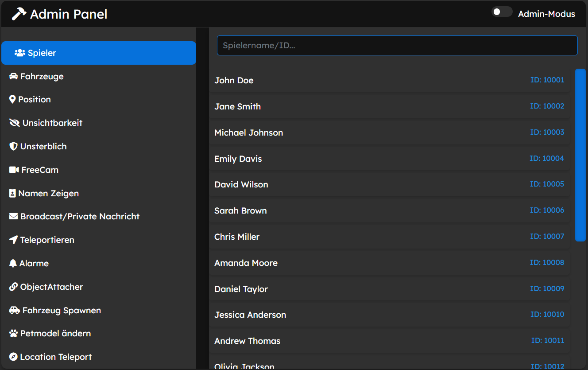Open the player entry John Doe

(390, 80)
